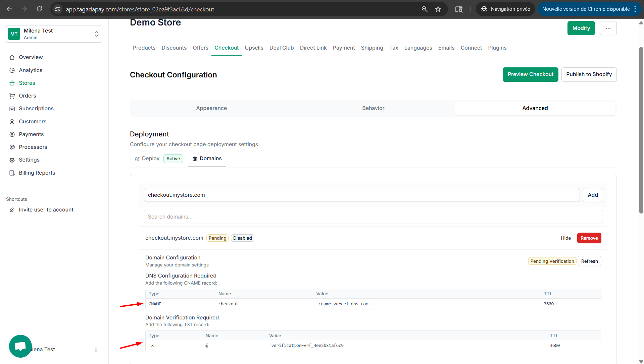Bookmark this page with the star icon
Image resolution: width=644 pixels, height=364 pixels.
[438, 9]
